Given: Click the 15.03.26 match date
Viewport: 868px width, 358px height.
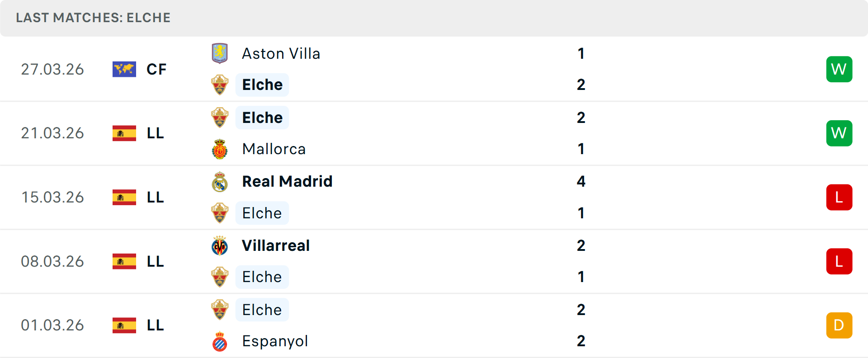Looking at the screenshot, I should coord(52,198).
